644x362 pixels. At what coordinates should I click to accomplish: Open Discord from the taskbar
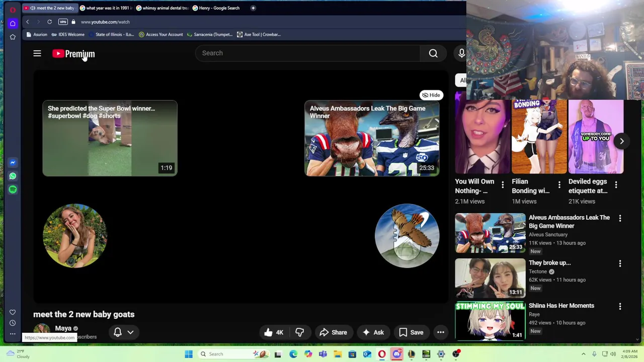click(x=397, y=354)
